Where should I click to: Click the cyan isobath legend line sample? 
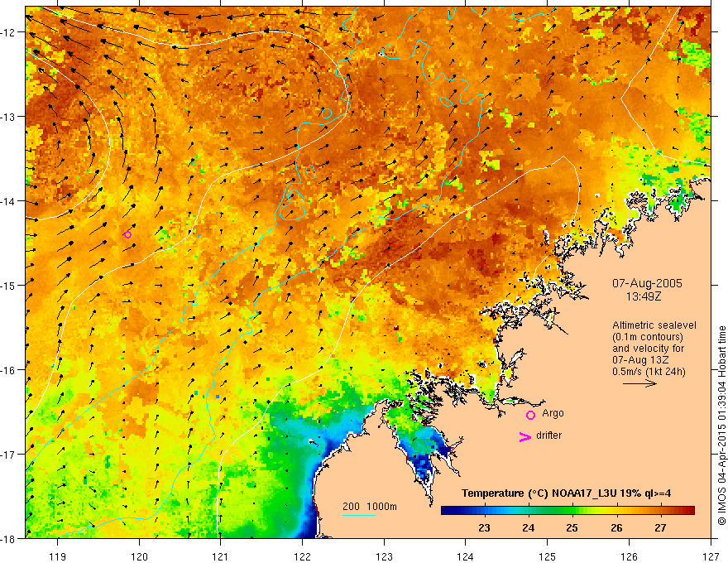(x=359, y=515)
